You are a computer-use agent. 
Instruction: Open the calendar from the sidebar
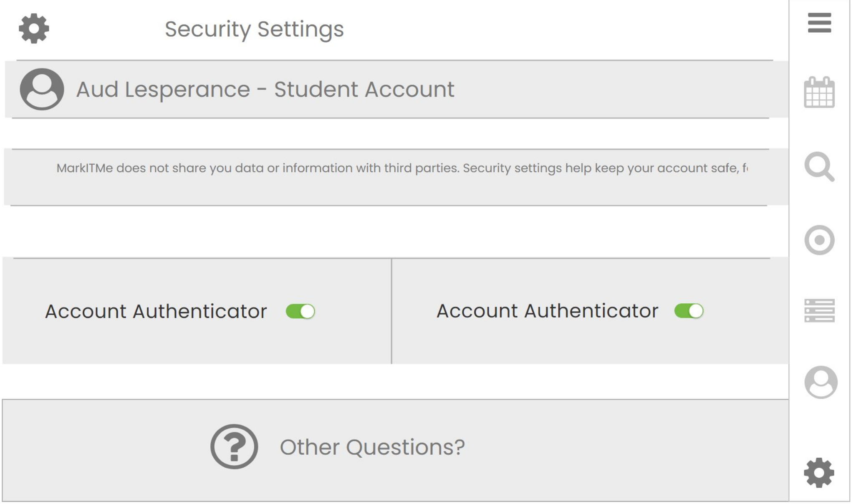[819, 92]
